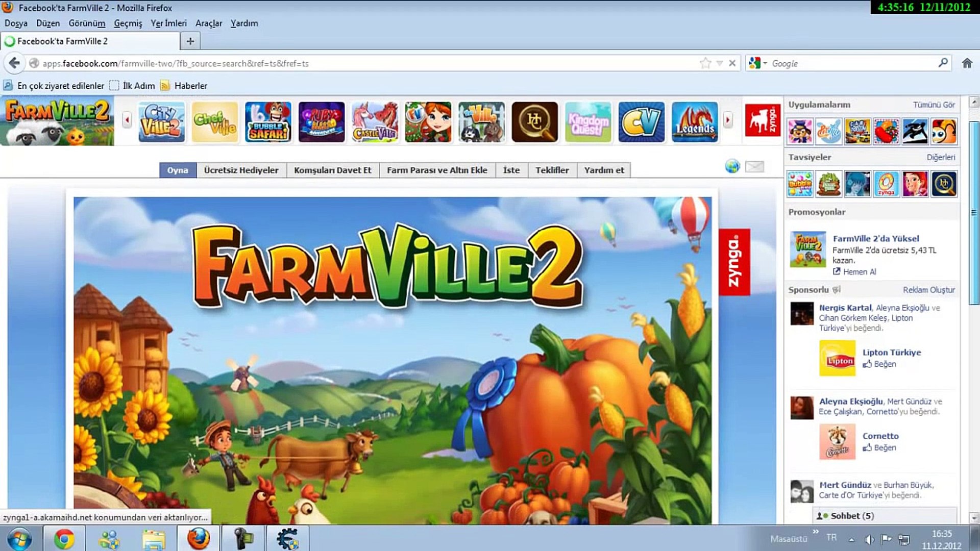Click the Firefox home icon
Viewport: 980px width, 551px height.
pyautogui.click(x=967, y=63)
